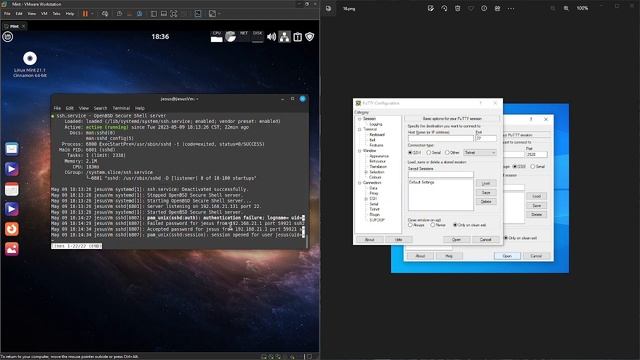
Task: Select Default Settings in saved sessions
Action: pos(422,182)
